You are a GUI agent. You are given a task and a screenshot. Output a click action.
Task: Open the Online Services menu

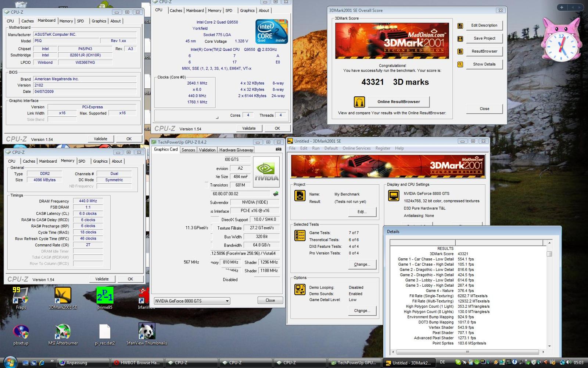pyautogui.click(x=356, y=148)
